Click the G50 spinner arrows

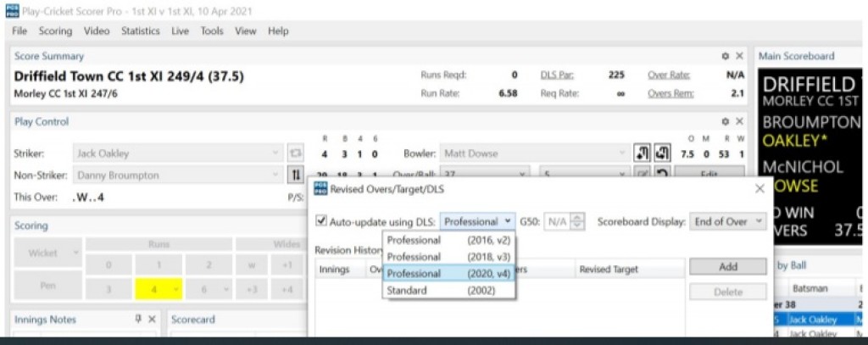[x=578, y=221]
